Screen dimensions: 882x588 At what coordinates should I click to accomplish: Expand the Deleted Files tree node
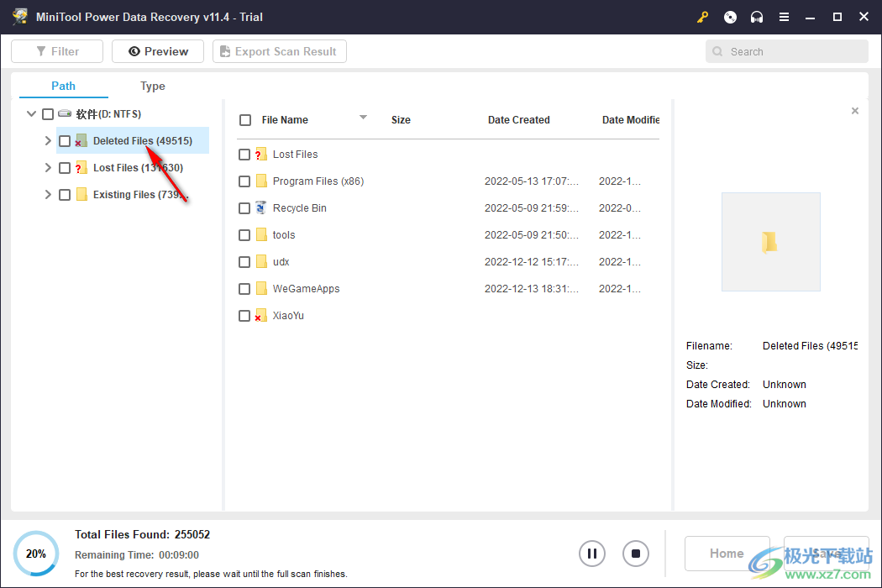pyautogui.click(x=48, y=140)
